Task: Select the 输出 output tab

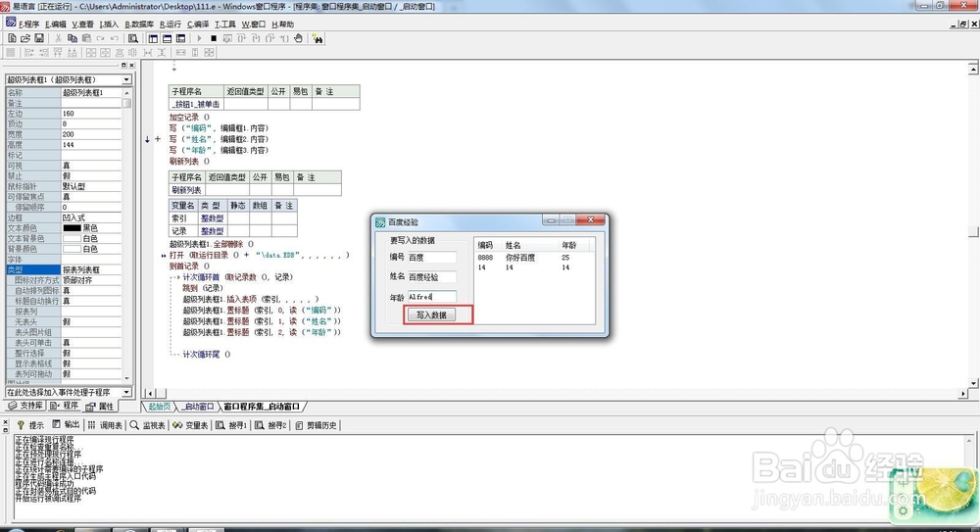Action: [x=67, y=425]
